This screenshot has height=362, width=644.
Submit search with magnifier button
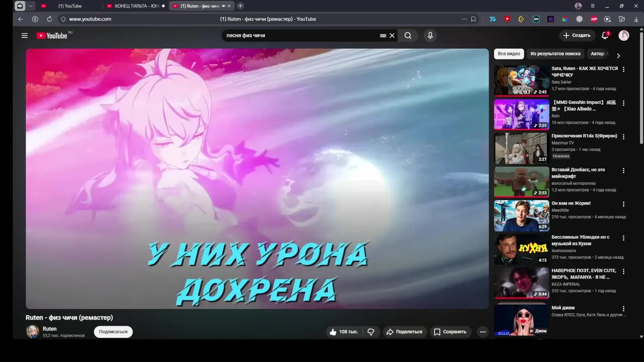pyautogui.click(x=408, y=36)
